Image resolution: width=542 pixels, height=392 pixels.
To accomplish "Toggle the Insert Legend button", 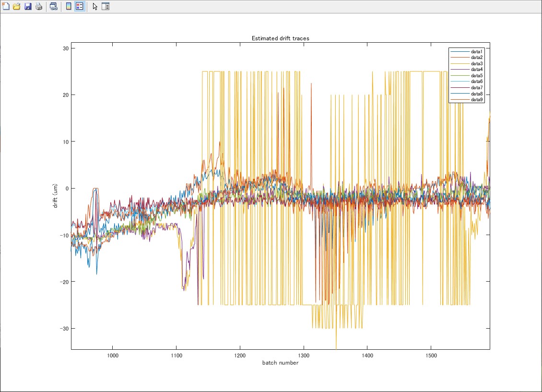I will 80,6.
